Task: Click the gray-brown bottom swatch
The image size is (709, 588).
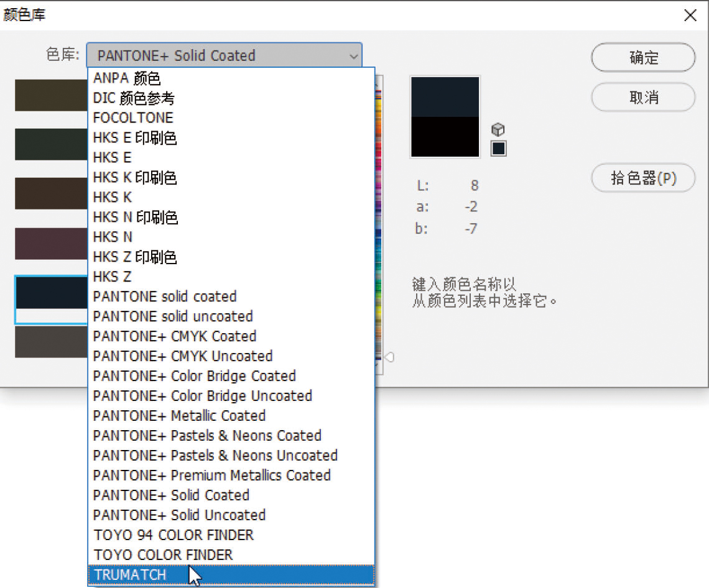Action: 51,342
